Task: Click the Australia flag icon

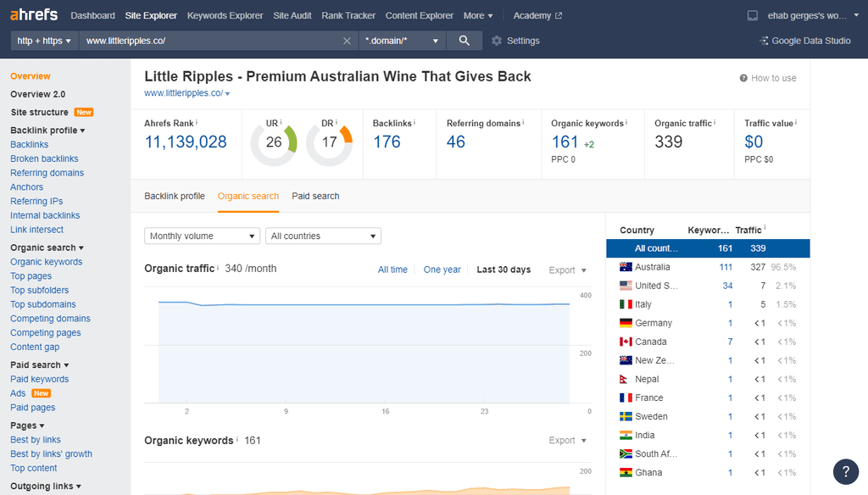Action: click(626, 267)
